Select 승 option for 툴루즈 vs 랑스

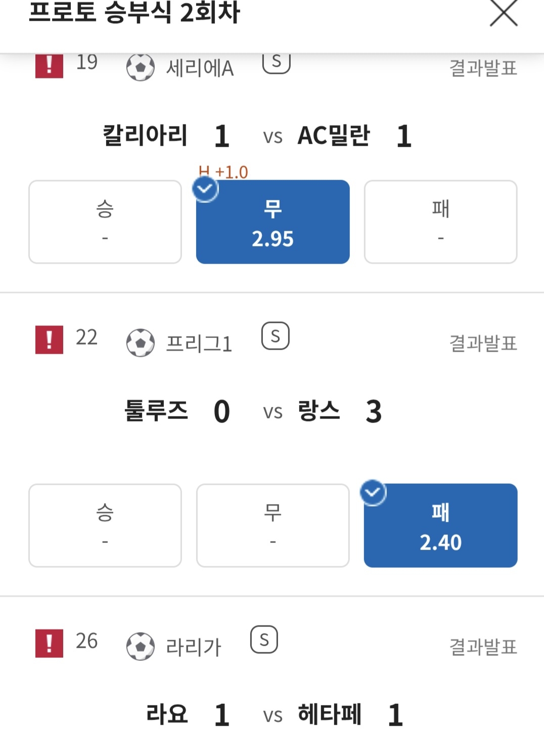[x=105, y=526]
